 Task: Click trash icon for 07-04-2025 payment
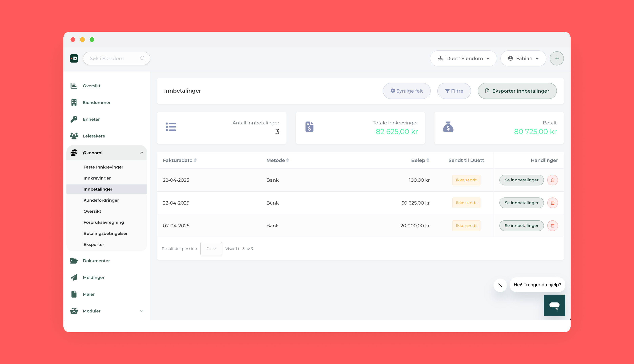[552, 226]
